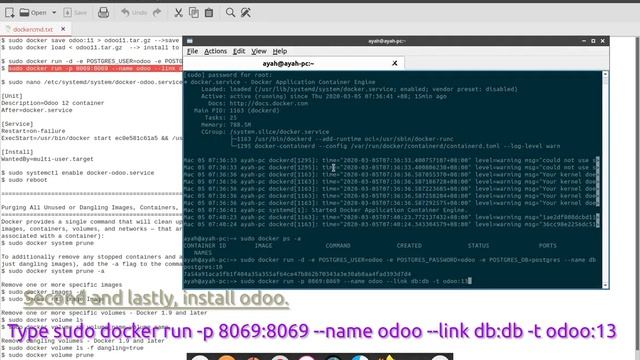640x360 pixels.
Task: Close the ayah@ayah-pc:~ terminal tab
Action: 395,63
